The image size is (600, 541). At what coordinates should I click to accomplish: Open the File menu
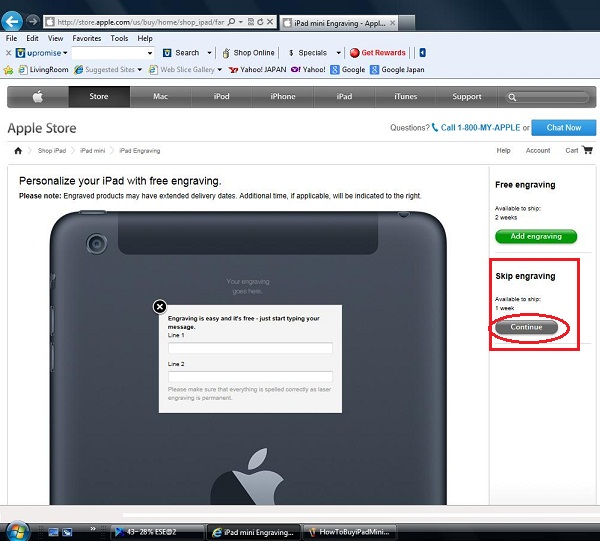(11, 38)
